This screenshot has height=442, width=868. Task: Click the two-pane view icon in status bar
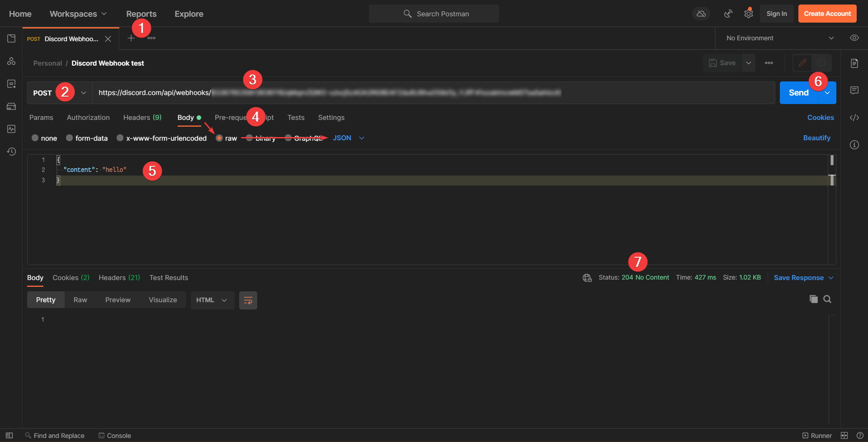point(844,435)
